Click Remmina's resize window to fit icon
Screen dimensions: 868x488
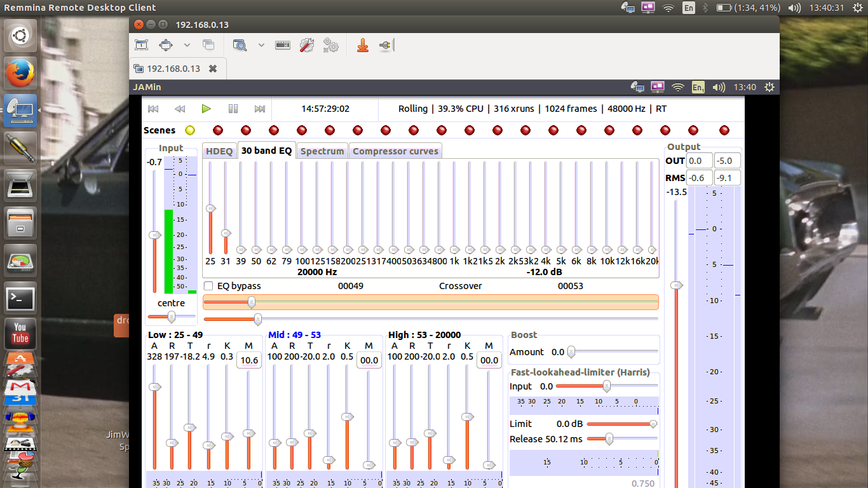tap(141, 45)
